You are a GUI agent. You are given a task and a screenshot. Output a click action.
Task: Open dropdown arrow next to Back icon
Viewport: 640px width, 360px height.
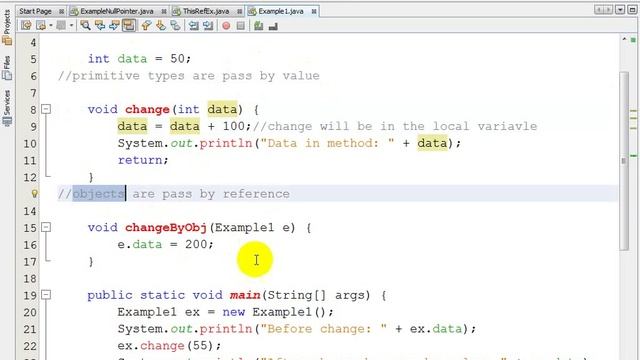[51, 26]
